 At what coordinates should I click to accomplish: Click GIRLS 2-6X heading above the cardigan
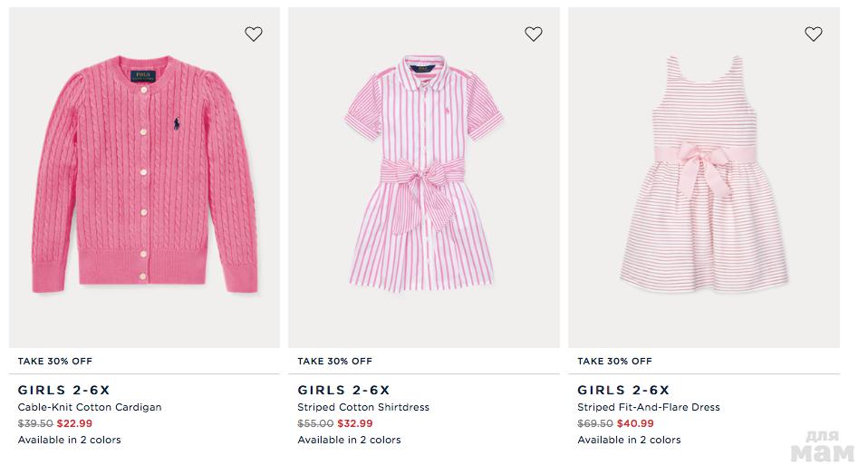tap(63, 391)
